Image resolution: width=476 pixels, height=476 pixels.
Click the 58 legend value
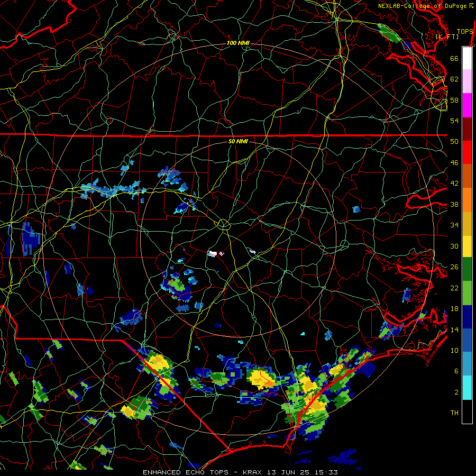click(x=454, y=100)
